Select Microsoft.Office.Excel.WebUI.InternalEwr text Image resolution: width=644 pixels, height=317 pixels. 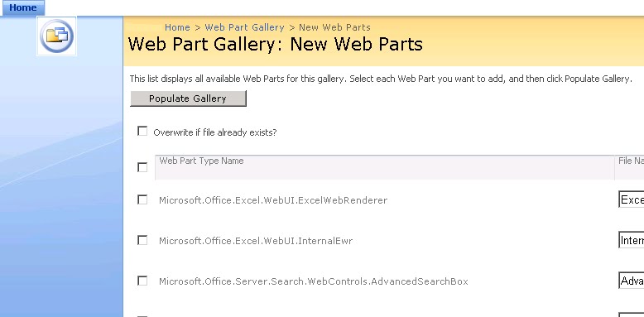[x=256, y=241]
